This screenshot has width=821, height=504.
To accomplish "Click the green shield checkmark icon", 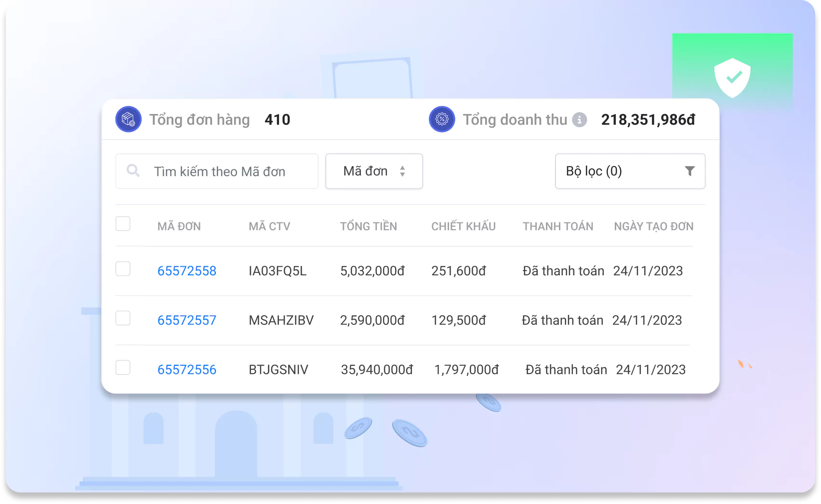I will (732, 78).
